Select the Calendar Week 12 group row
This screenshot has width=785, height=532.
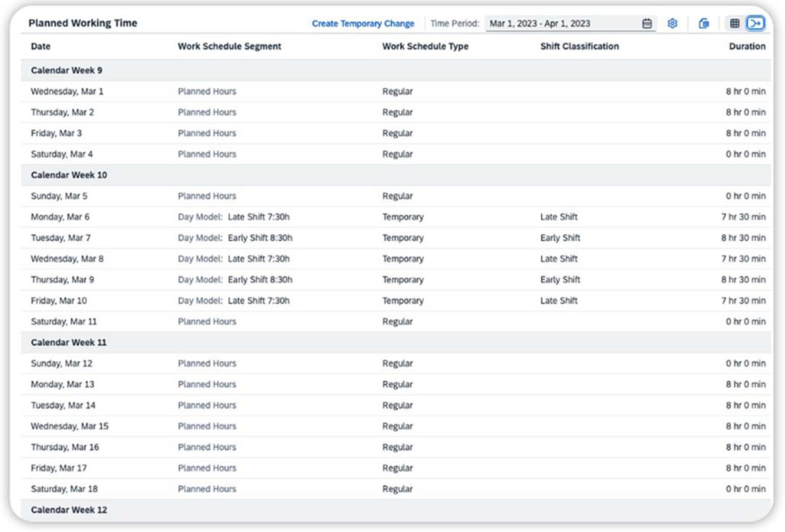click(396, 510)
